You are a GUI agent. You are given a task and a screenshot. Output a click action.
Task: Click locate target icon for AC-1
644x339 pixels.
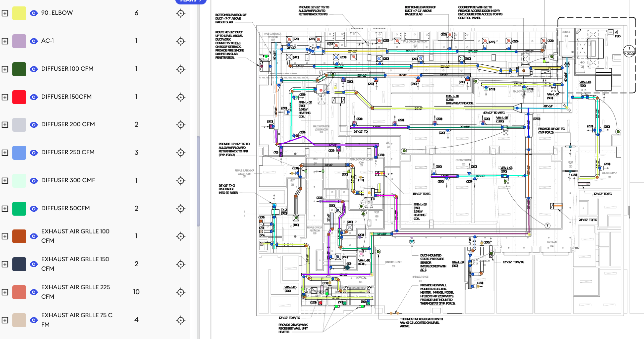point(181,41)
